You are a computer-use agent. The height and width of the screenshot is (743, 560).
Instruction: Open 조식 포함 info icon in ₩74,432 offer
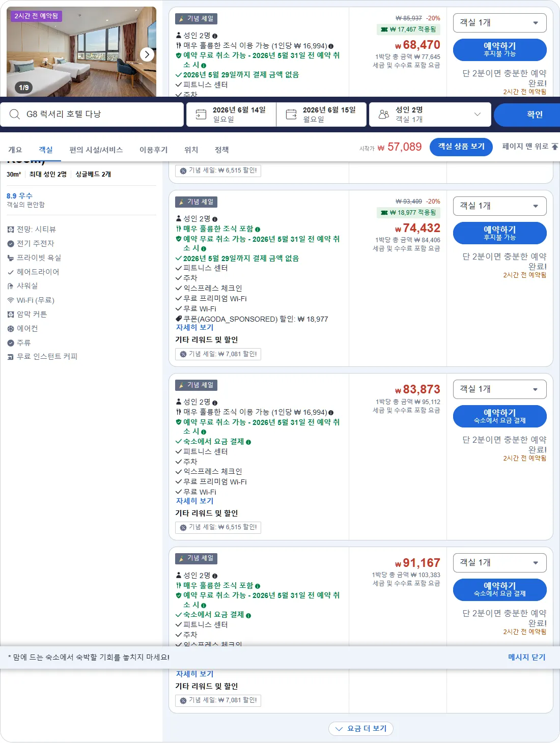coord(258,229)
